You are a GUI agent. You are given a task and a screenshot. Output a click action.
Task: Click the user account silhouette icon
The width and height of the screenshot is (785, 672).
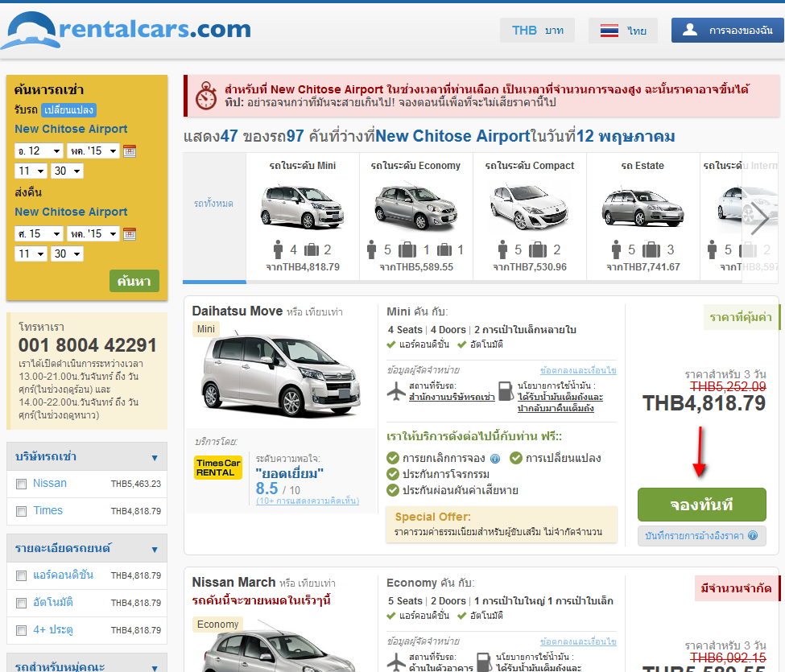click(690, 30)
